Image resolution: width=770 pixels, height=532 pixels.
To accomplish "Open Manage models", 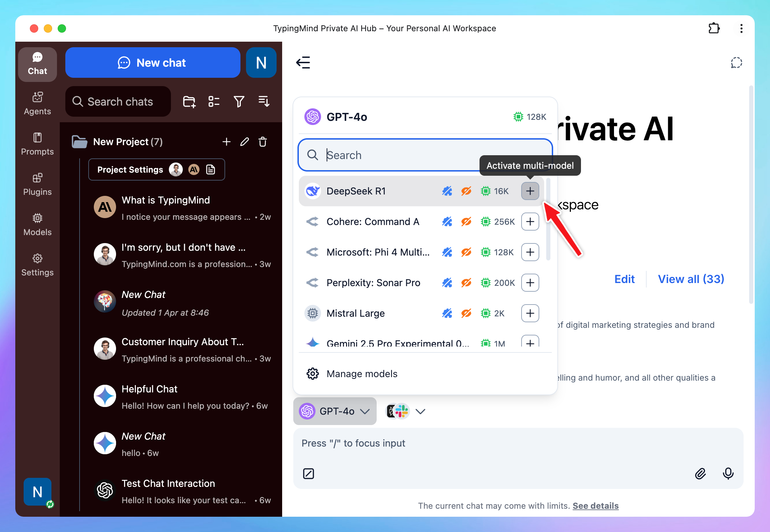I will 425,374.
